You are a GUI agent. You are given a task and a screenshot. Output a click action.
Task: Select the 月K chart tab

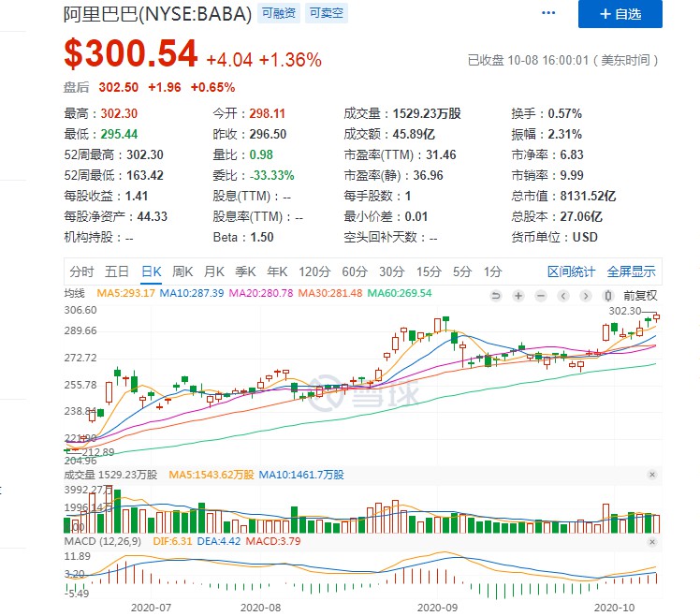point(214,271)
